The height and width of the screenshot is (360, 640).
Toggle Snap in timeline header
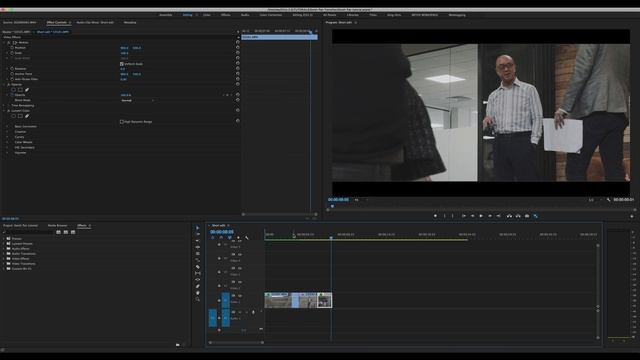coord(221,238)
